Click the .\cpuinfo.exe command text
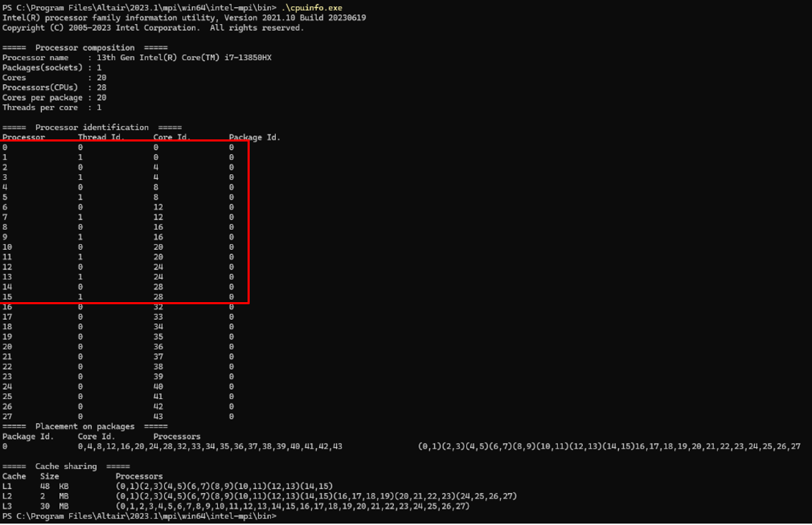The height and width of the screenshot is (525, 812). [x=312, y=8]
